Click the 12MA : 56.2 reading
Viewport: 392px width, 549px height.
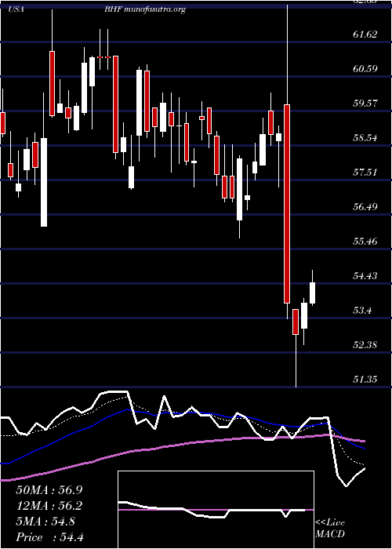[51, 506]
